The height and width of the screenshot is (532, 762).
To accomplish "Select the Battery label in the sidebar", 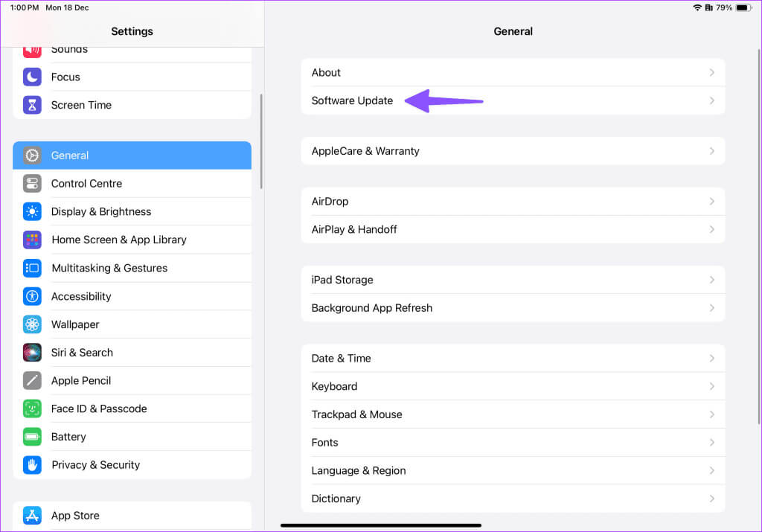I will pyautogui.click(x=68, y=437).
